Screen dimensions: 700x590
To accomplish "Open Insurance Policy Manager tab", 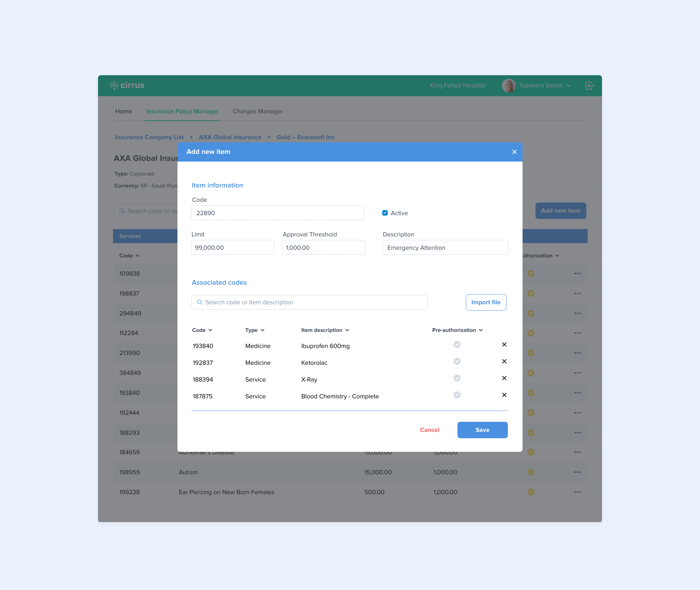I will [182, 111].
